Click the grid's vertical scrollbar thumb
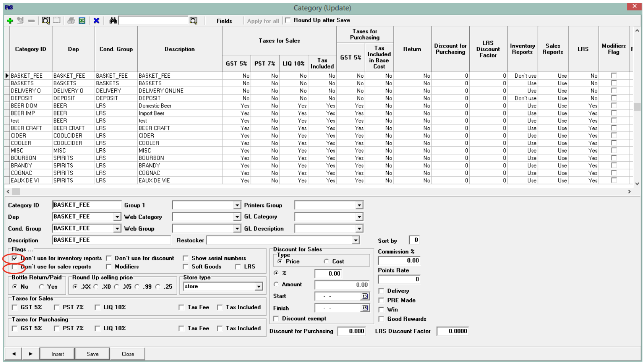Viewport: 644px width, 364px height. pyautogui.click(x=637, y=107)
